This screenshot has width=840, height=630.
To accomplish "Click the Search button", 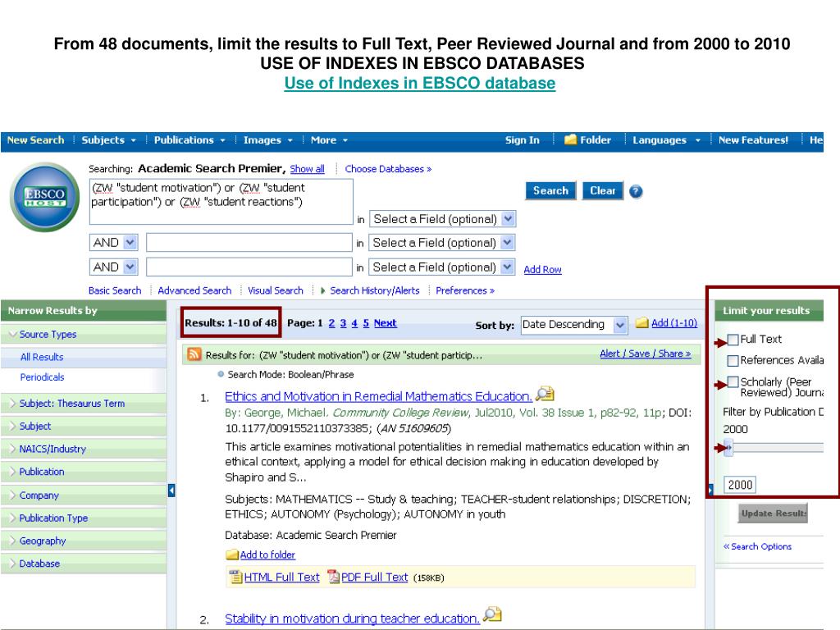I will pyautogui.click(x=550, y=190).
